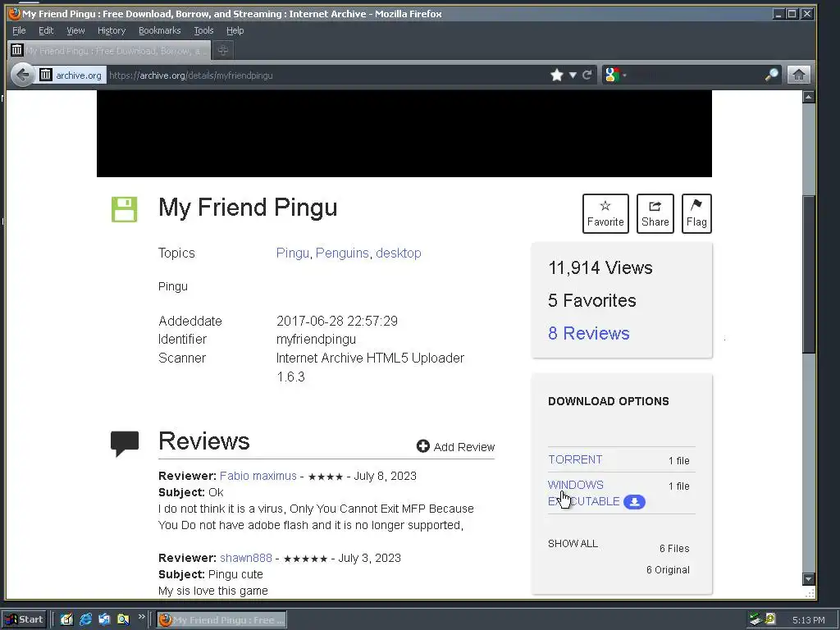840x630 pixels.
Task: Open the Pingu topic link
Action: pos(293,253)
